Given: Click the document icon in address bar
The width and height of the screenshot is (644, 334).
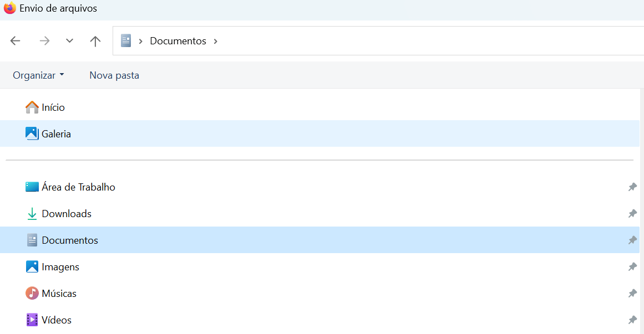Looking at the screenshot, I should pyautogui.click(x=126, y=40).
